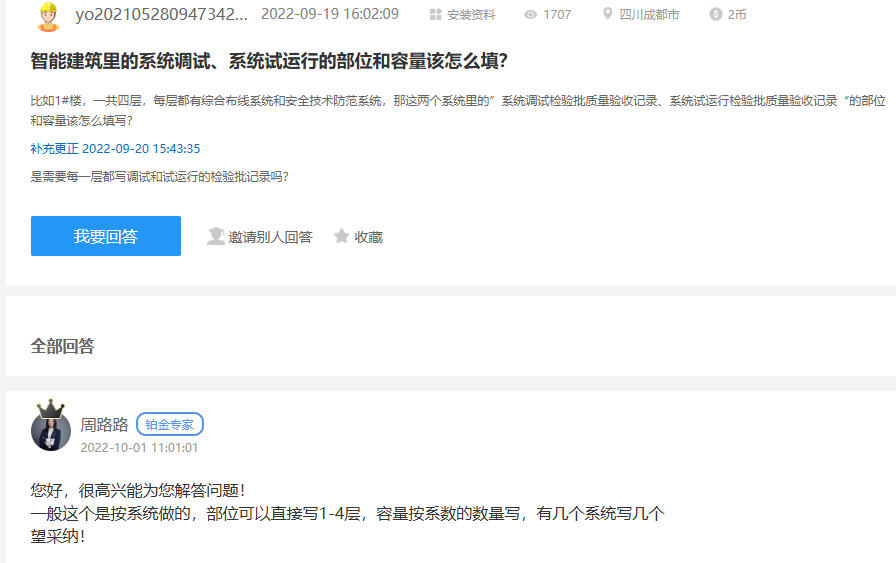
Task: Click the invite person icon
Action: (215, 237)
